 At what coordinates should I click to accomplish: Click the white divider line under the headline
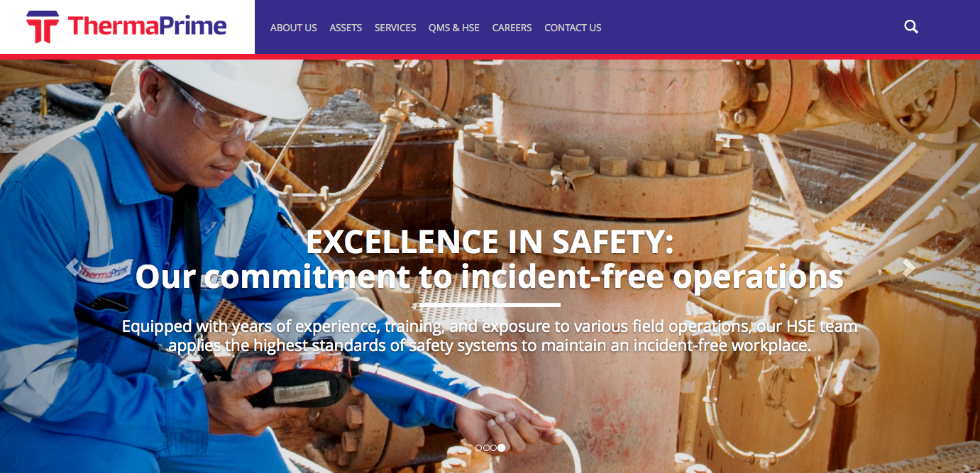click(x=490, y=305)
